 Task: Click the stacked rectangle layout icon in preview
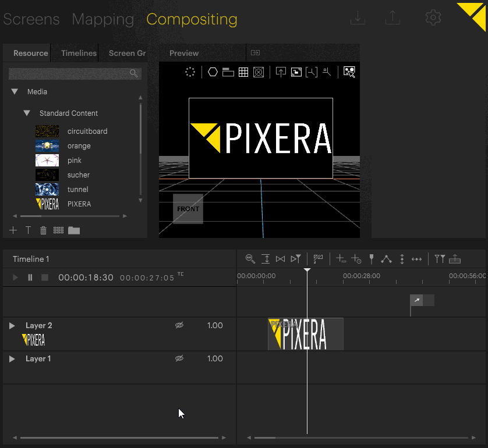228,72
